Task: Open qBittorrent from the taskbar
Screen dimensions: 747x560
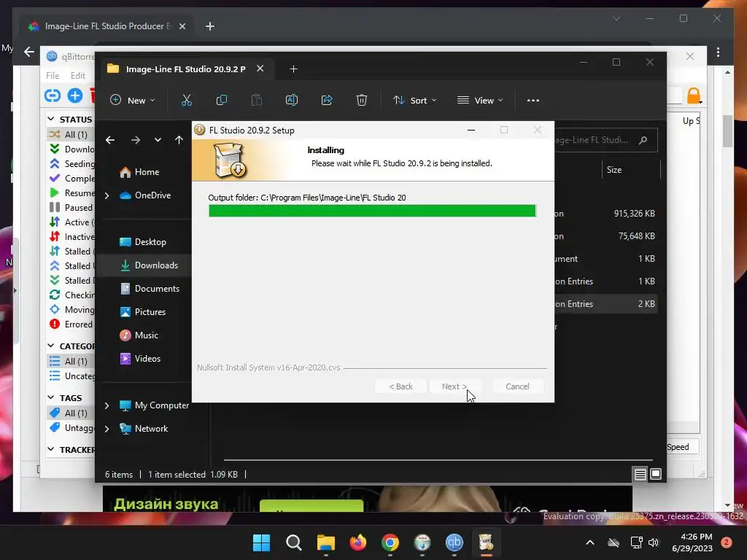Action: [454, 542]
